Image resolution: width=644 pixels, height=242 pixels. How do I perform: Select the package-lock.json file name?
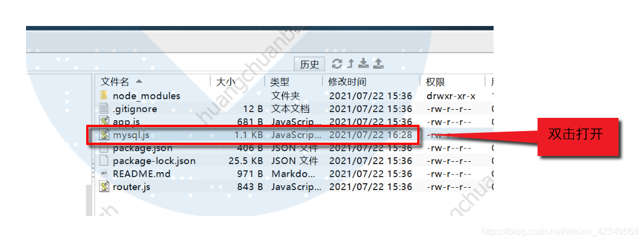154,161
